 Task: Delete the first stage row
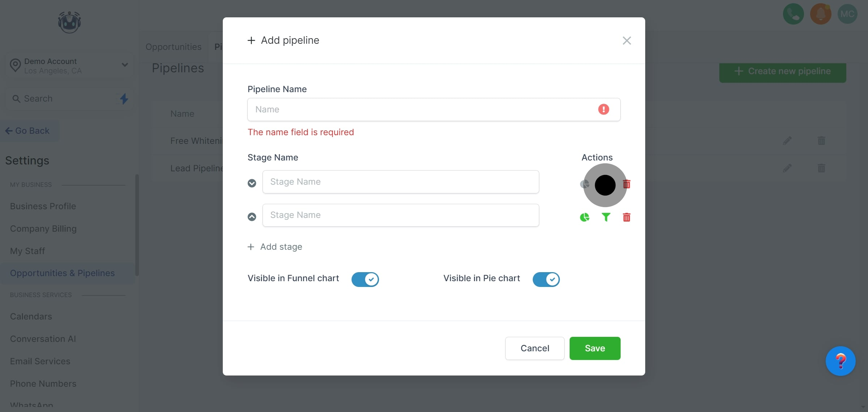pos(627,184)
